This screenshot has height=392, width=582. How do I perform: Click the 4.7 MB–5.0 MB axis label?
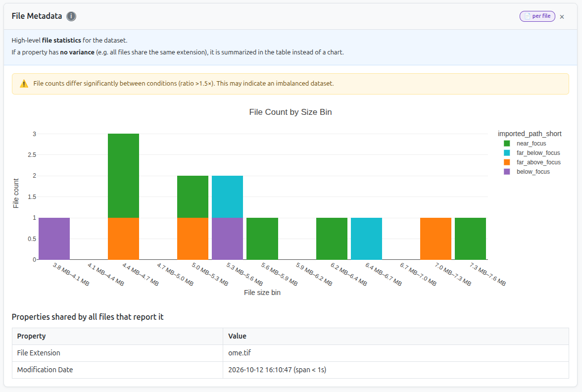[175, 274]
